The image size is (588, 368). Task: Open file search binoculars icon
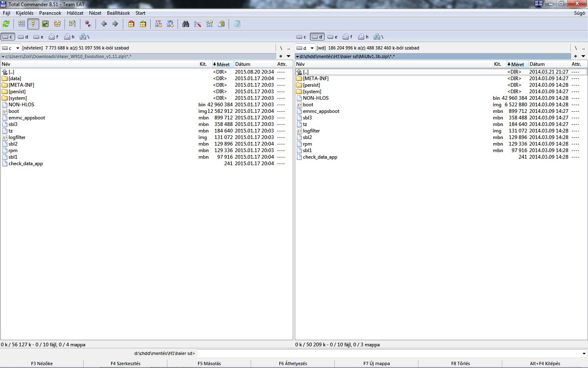click(x=186, y=24)
